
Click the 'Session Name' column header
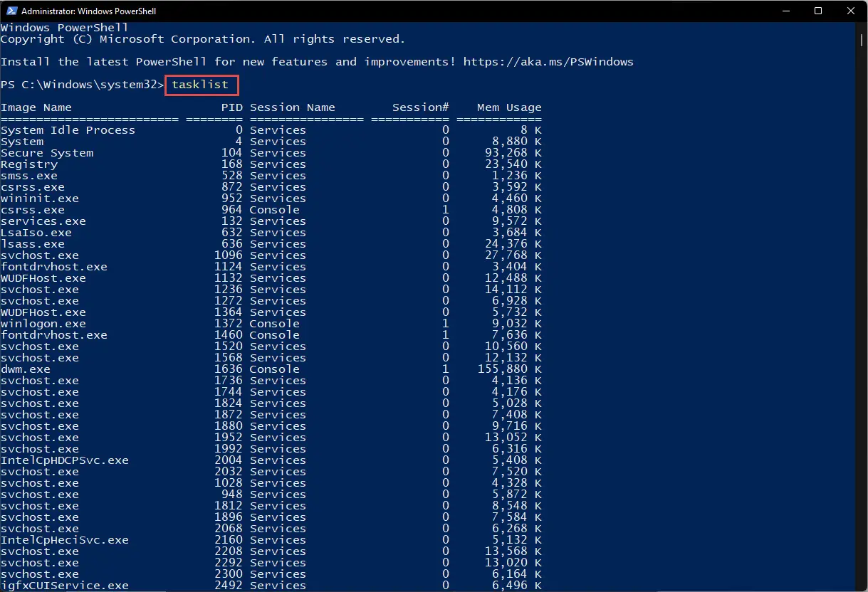click(293, 107)
